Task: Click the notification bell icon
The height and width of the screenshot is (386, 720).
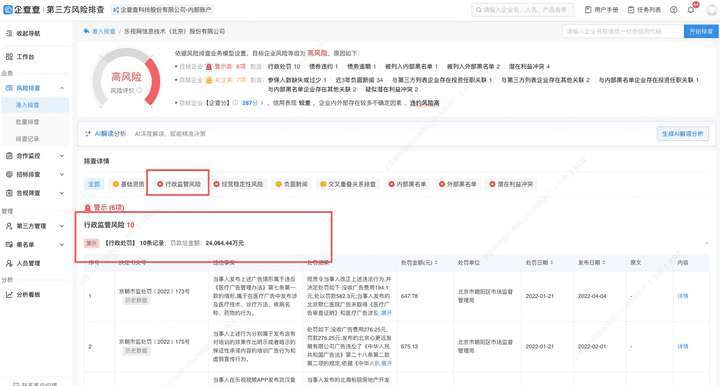Action: [x=691, y=10]
